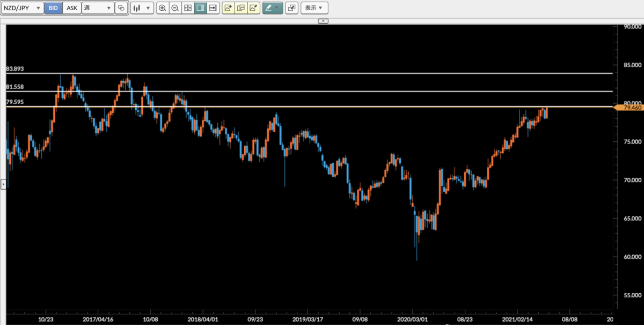
Task: Click the 2019/03/17 date on time axis
Action: tap(308, 319)
